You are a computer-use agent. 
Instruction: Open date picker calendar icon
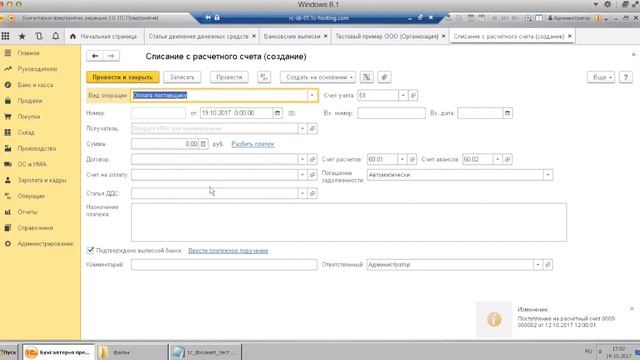(278, 113)
